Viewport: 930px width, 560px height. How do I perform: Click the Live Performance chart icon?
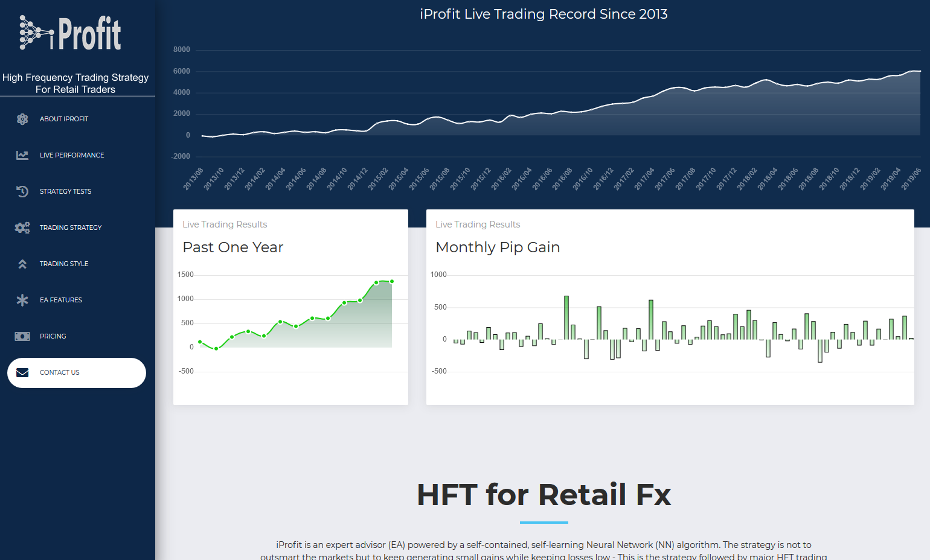point(22,155)
